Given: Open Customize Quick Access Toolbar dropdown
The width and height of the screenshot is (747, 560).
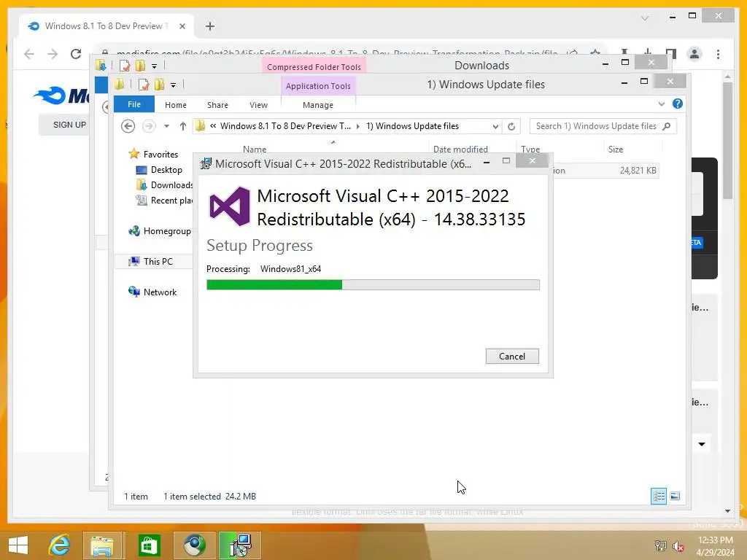Looking at the screenshot, I should [173, 85].
